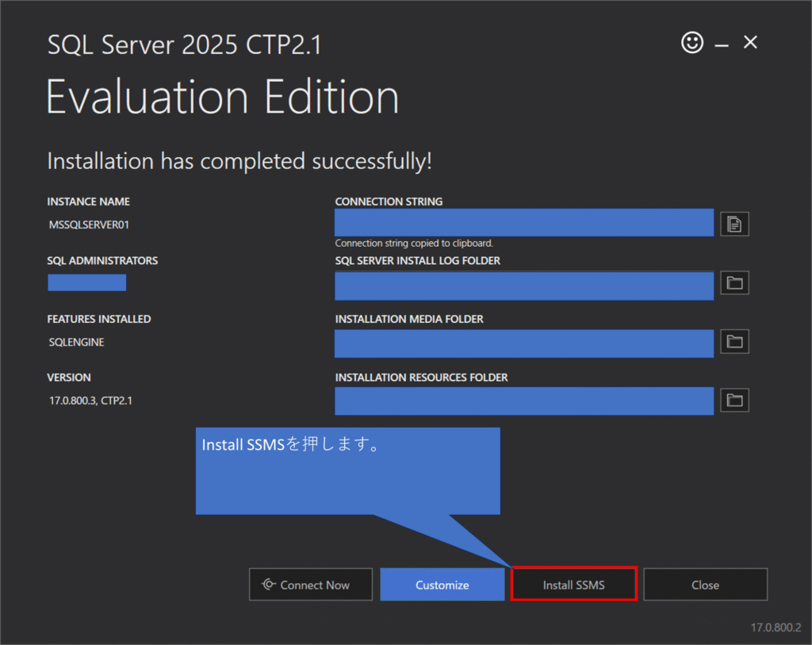812x645 pixels.
Task: Click the SQL Administrators value
Action: tap(87, 283)
